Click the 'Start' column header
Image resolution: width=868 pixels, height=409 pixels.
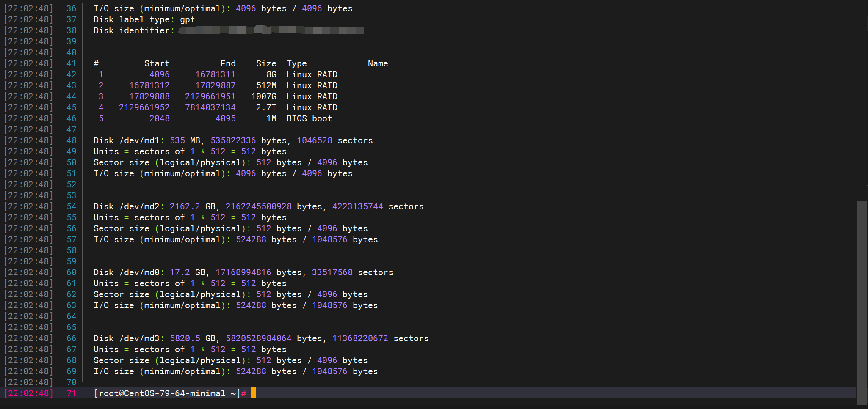point(157,63)
